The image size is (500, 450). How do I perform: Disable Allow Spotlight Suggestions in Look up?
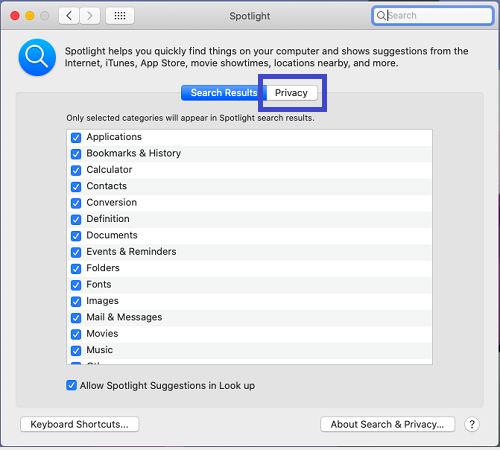pyautogui.click(x=71, y=385)
